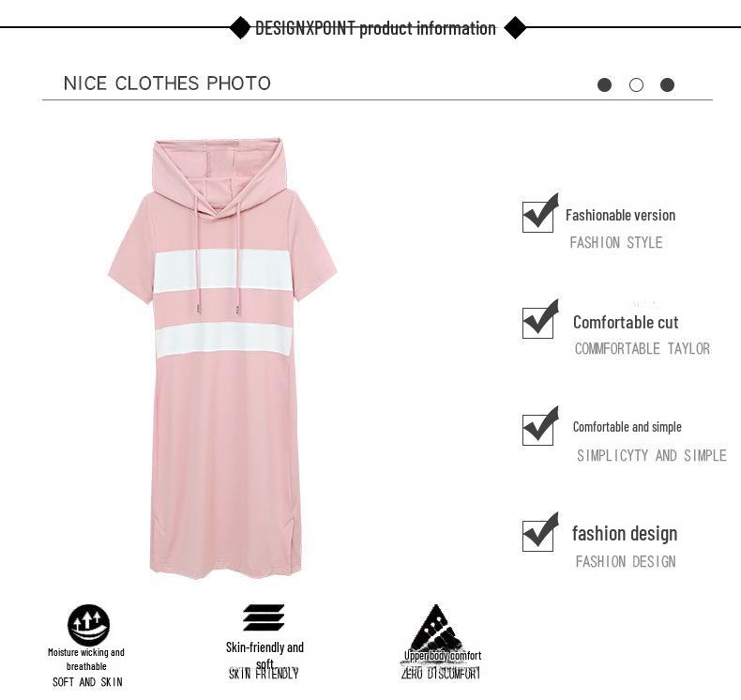741x700 pixels.
Task: Click the right black diamond header ornament
Action: [x=515, y=27]
